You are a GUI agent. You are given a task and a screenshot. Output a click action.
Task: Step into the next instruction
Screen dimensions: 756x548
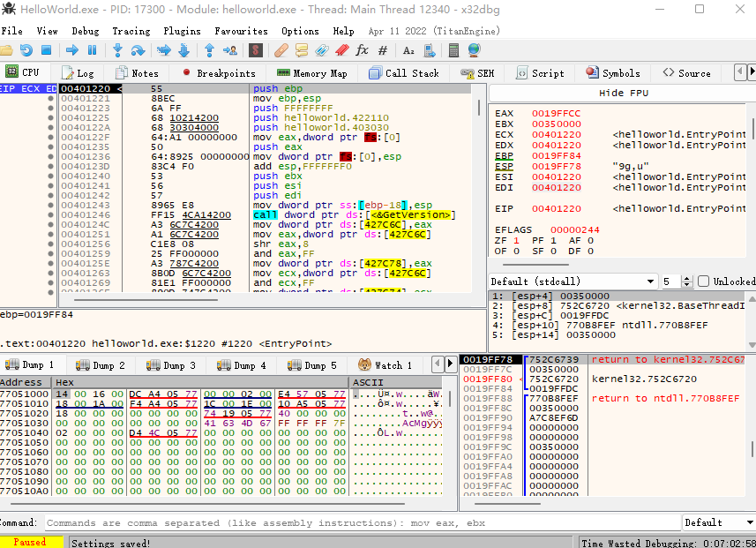[x=117, y=50]
